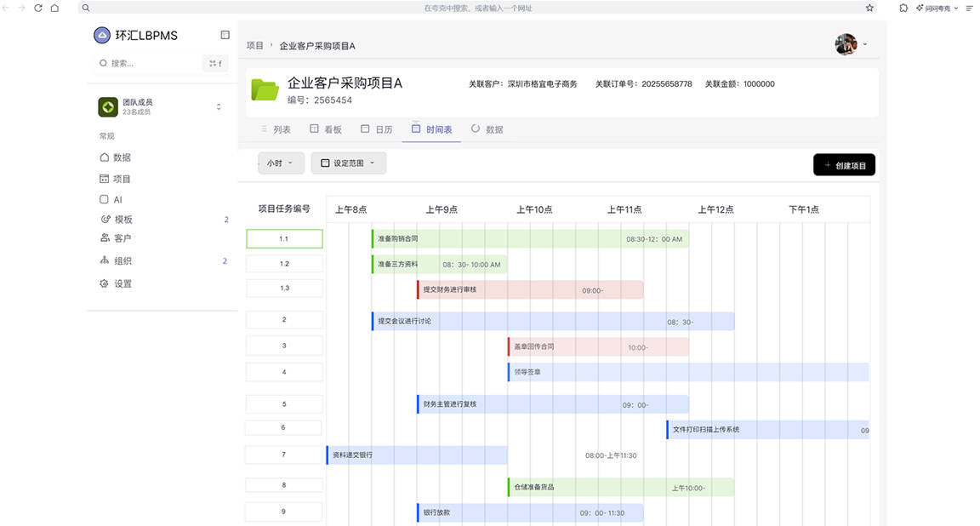Collapse sidebar with panel icon

[225, 35]
